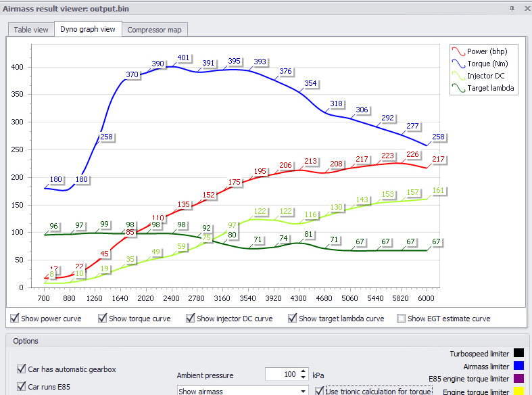The width and height of the screenshot is (532, 395).
Task: Uncheck Show target lambda curve
Action: click(293, 318)
